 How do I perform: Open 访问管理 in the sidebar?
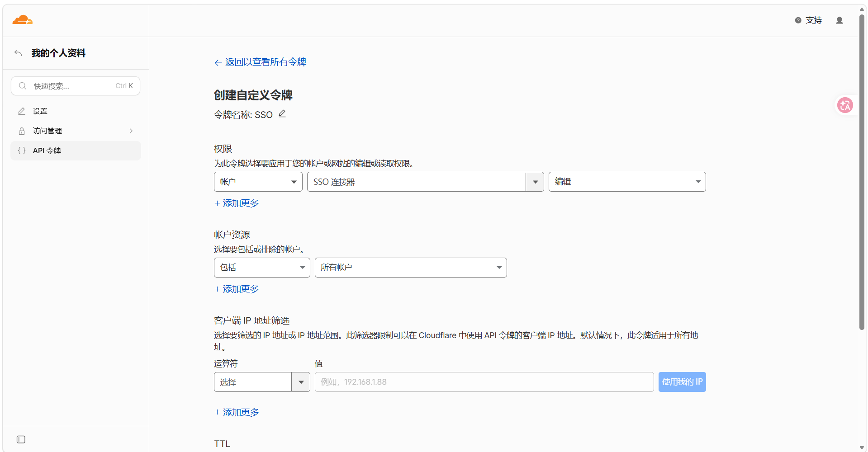[76, 131]
